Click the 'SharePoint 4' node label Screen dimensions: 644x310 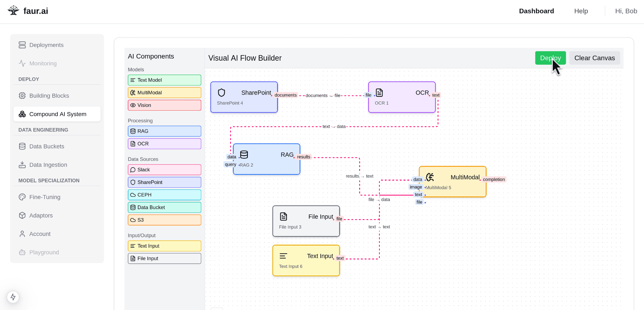pos(230,103)
